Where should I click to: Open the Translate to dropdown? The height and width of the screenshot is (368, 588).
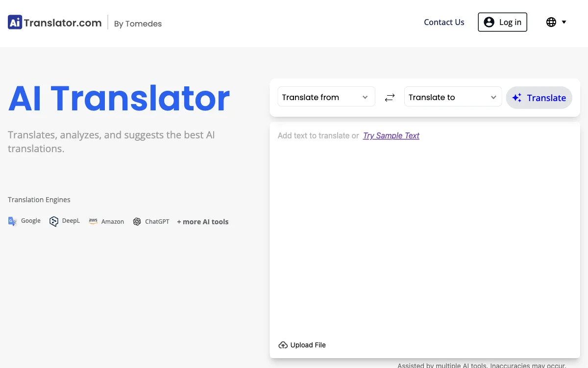point(452,97)
